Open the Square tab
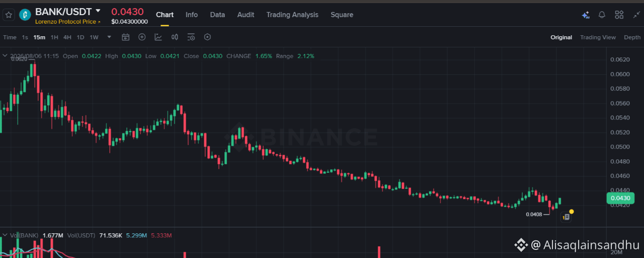 click(x=342, y=15)
